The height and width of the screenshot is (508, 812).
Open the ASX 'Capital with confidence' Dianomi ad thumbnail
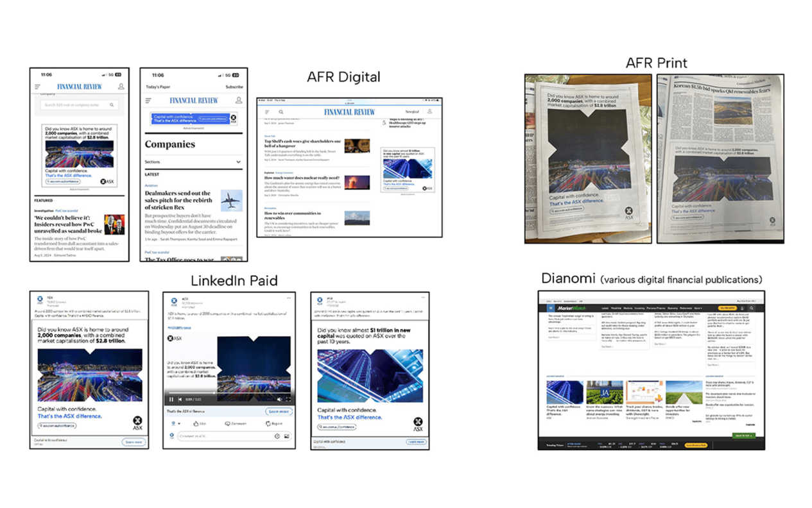(564, 392)
